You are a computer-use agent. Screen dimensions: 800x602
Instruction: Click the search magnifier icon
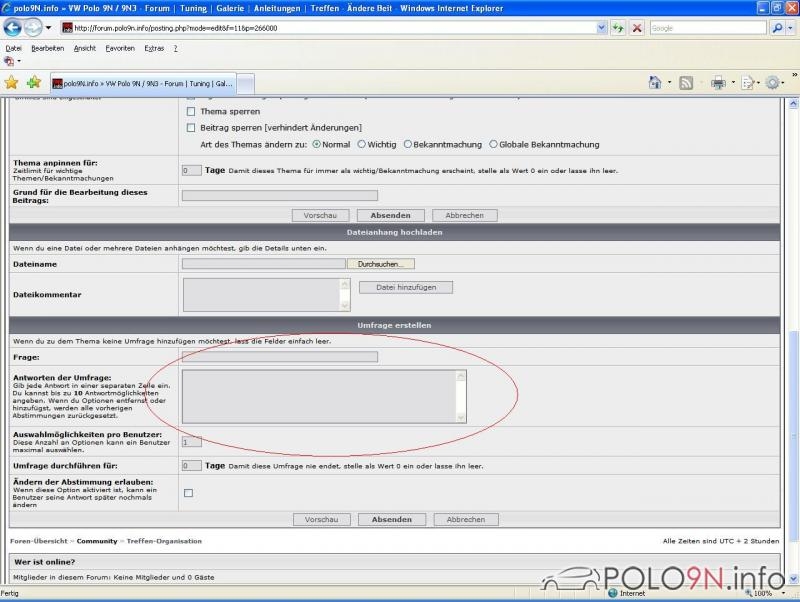click(x=779, y=28)
